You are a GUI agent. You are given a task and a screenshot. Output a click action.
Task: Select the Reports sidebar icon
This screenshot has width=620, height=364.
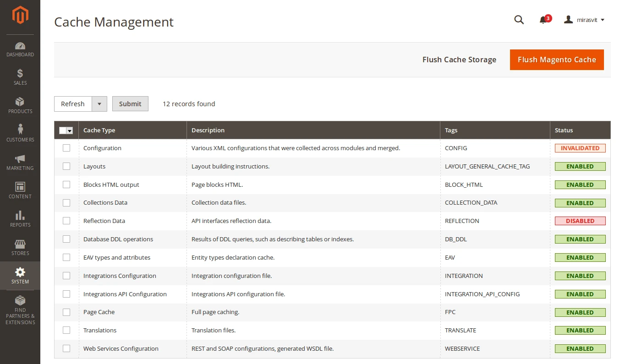(x=20, y=218)
